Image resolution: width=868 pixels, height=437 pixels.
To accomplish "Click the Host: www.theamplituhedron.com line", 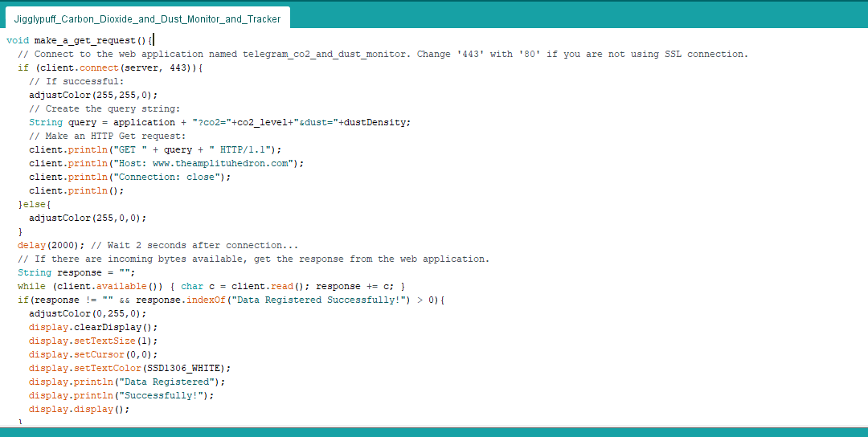I will 166,163.
